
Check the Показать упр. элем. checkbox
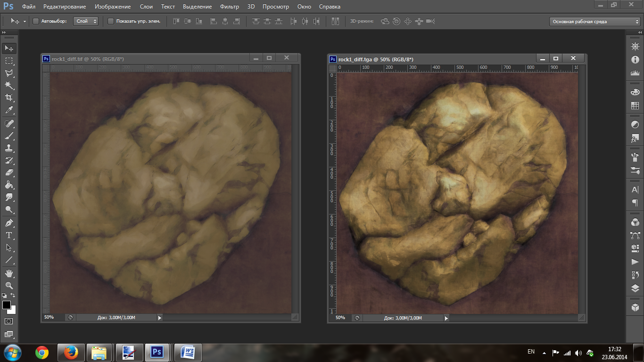click(x=111, y=21)
